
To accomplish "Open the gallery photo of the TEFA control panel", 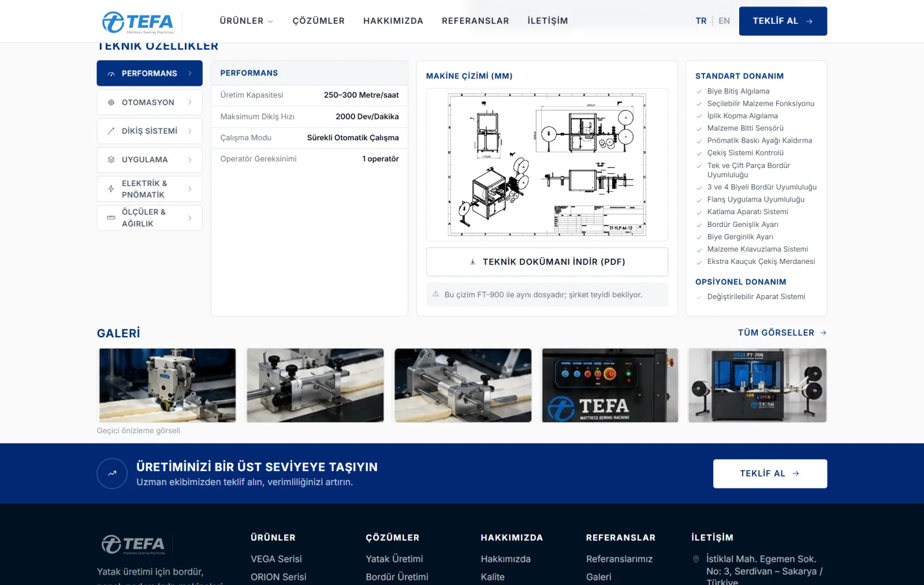I will [x=610, y=385].
